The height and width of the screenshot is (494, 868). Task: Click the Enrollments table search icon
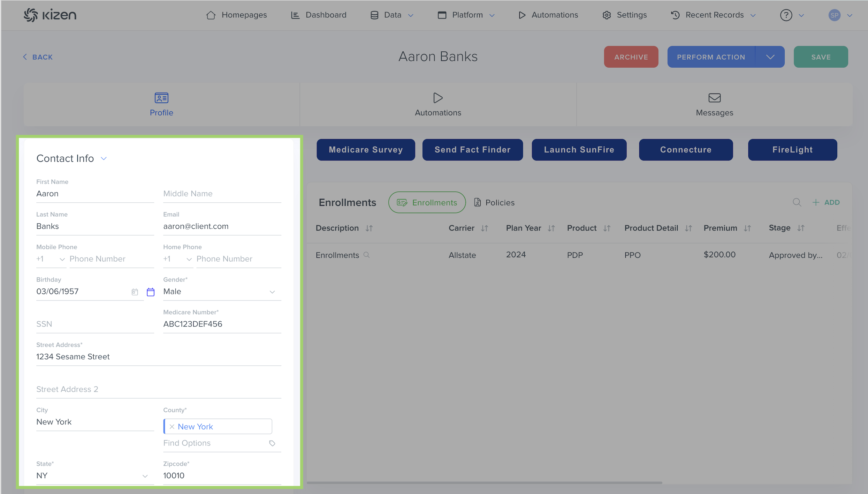797,203
